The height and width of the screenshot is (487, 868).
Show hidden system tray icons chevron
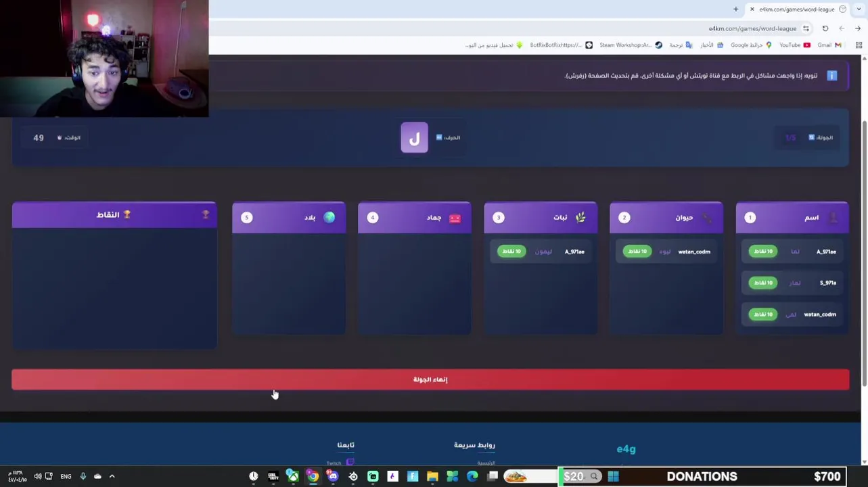112,476
